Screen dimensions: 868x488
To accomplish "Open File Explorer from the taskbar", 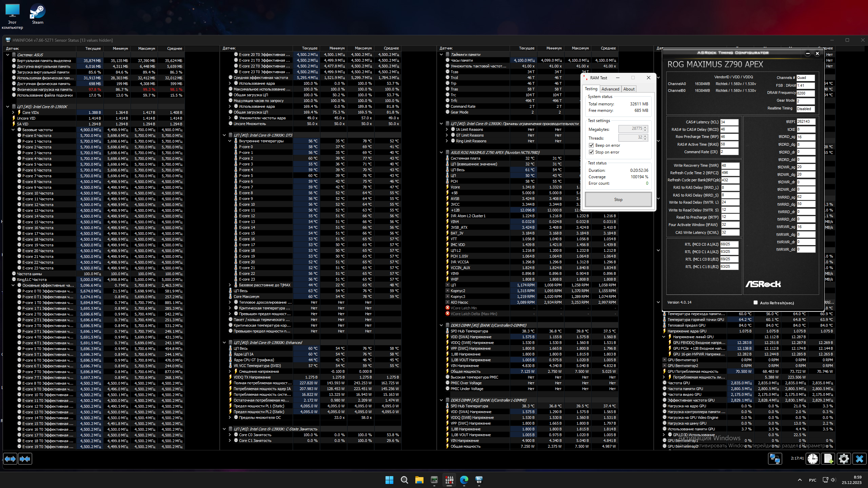I will [419, 480].
